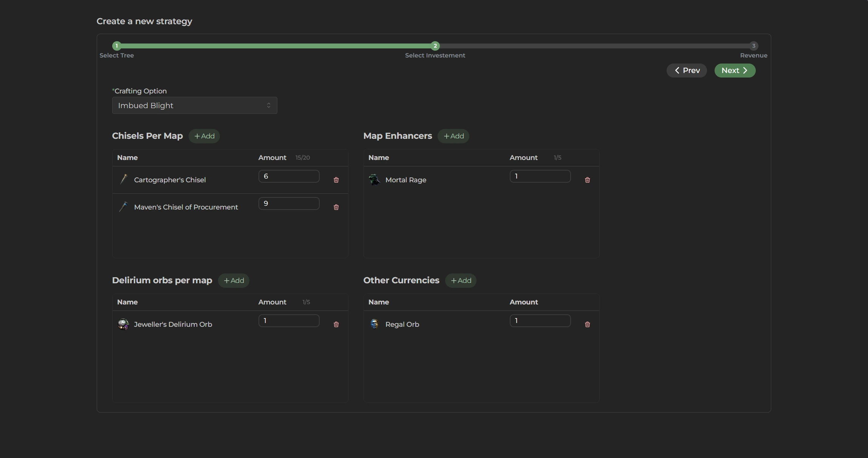Go to step 1 Select Tree

[x=117, y=46]
